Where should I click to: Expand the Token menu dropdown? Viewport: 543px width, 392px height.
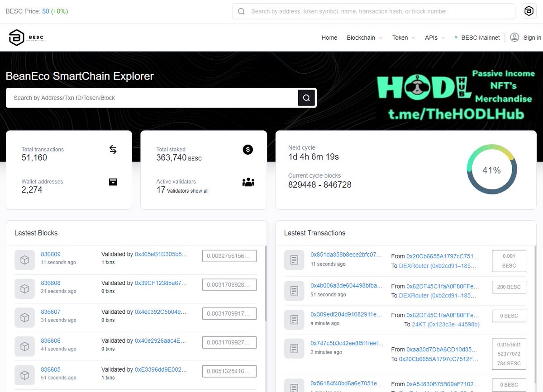pyautogui.click(x=404, y=38)
